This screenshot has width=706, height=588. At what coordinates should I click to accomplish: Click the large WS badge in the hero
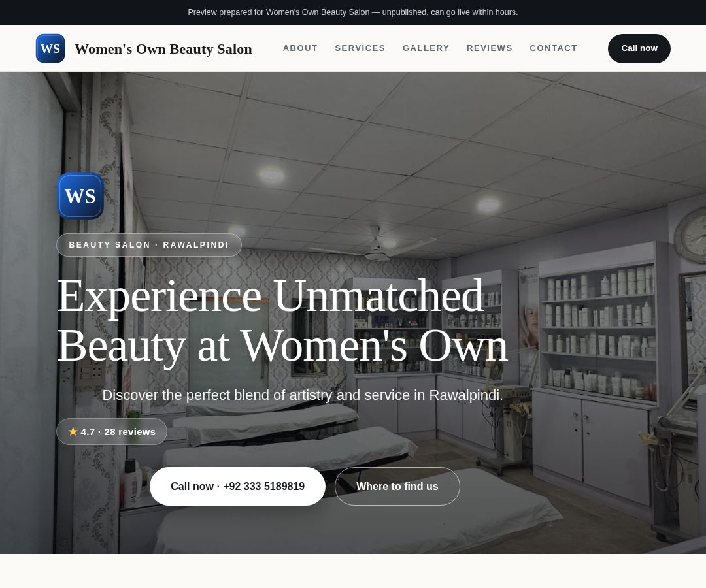tap(80, 196)
